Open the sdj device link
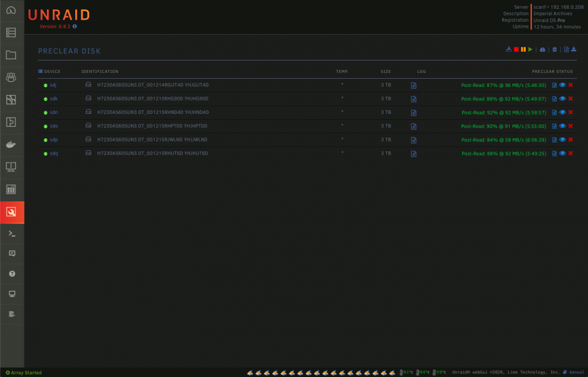 click(53, 85)
